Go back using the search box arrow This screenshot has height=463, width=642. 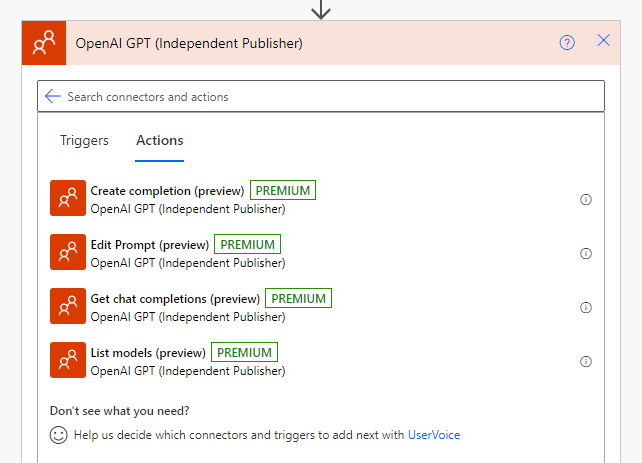point(53,97)
